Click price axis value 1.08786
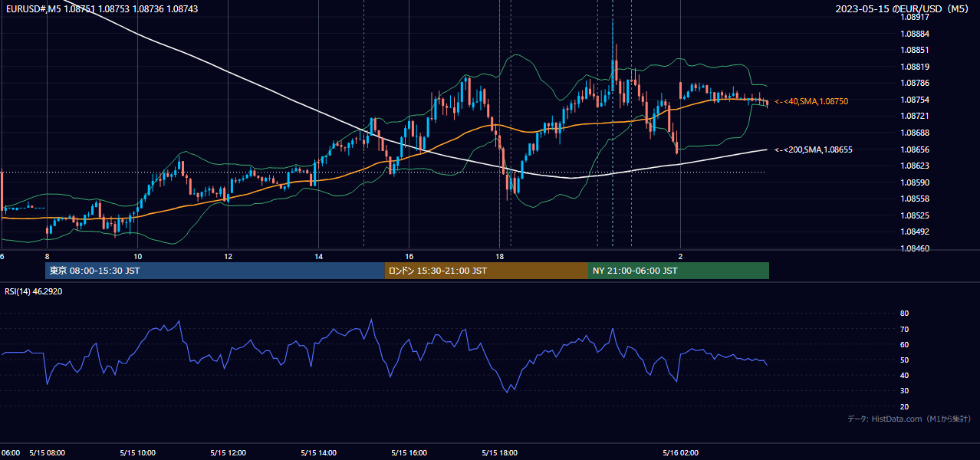The width and height of the screenshot is (980, 460). coord(915,83)
